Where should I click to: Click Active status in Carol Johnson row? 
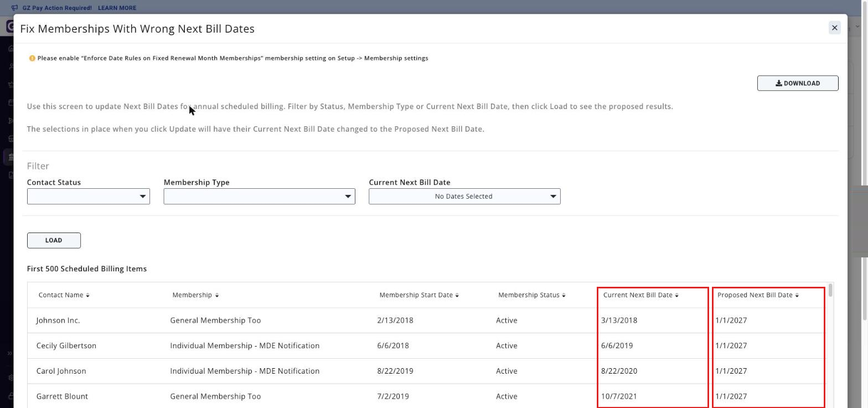[507, 371]
